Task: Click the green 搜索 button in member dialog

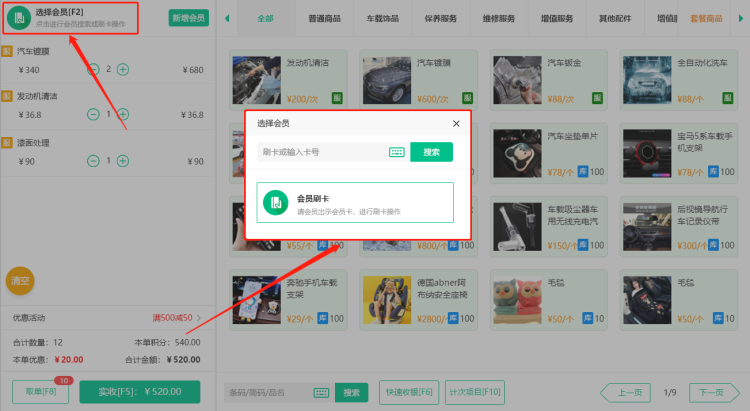Action: pyautogui.click(x=431, y=152)
